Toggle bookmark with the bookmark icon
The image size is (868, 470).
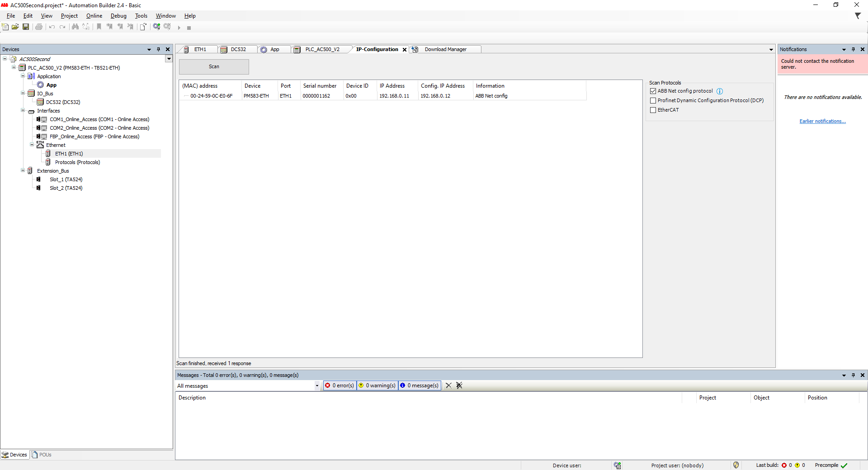[x=99, y=27]
